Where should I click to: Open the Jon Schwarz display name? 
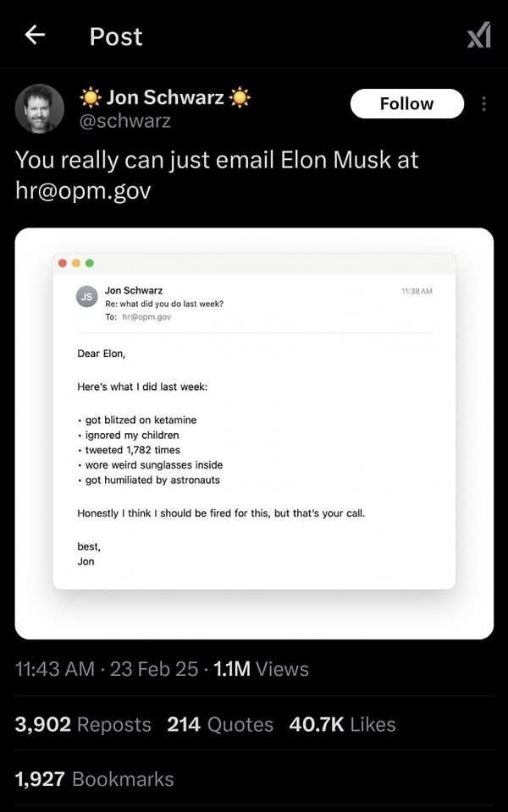coord(165,96)
